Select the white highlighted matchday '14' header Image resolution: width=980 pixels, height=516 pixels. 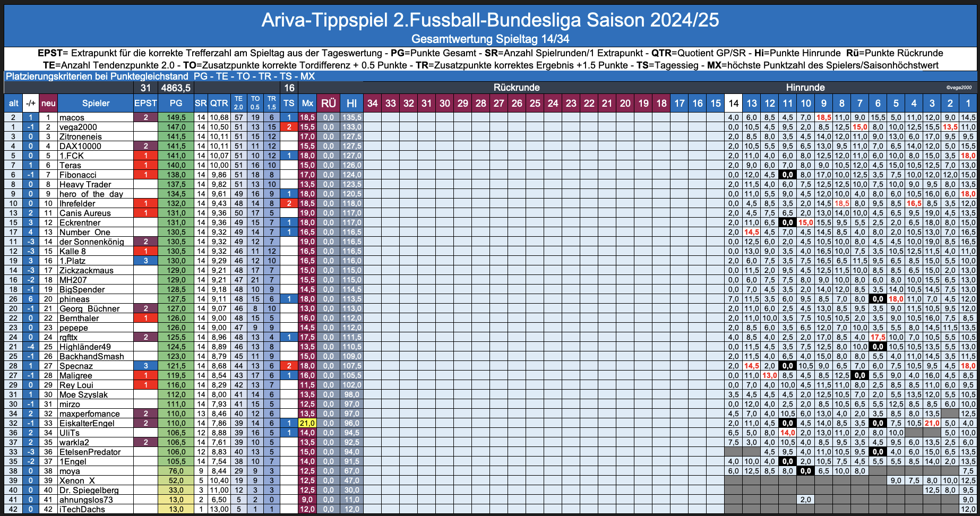734,103
